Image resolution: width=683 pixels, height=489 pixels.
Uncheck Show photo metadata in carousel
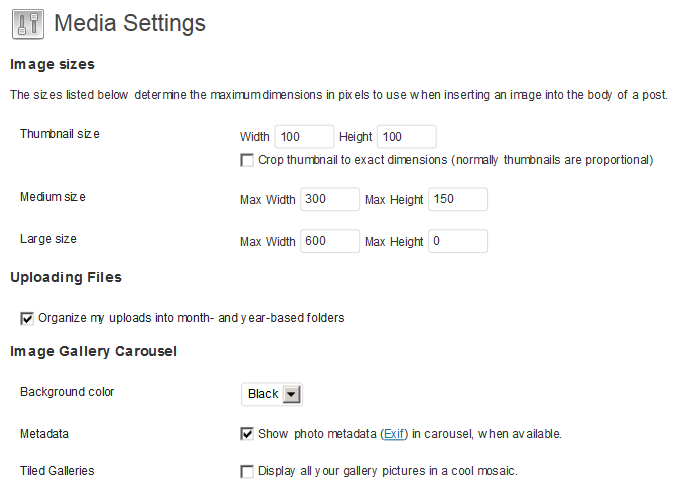tap(247, 434)
